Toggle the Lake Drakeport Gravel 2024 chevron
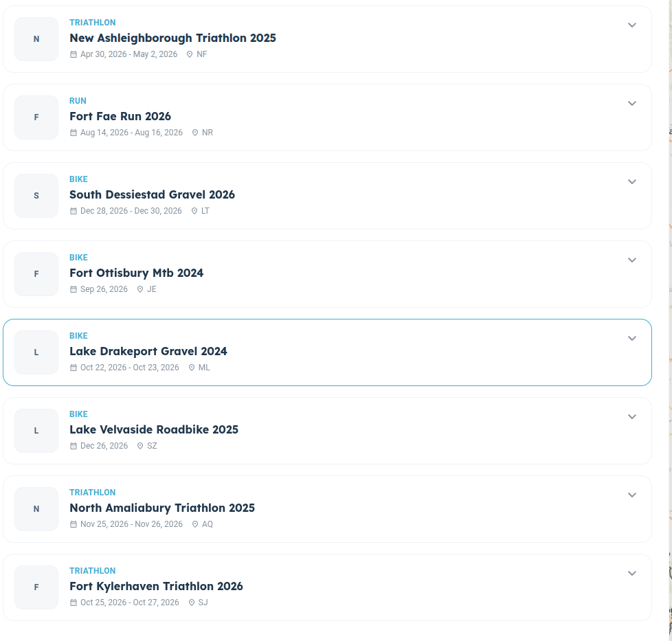The image size is (672, 641). pyautogui.click(x=631, y=339)
